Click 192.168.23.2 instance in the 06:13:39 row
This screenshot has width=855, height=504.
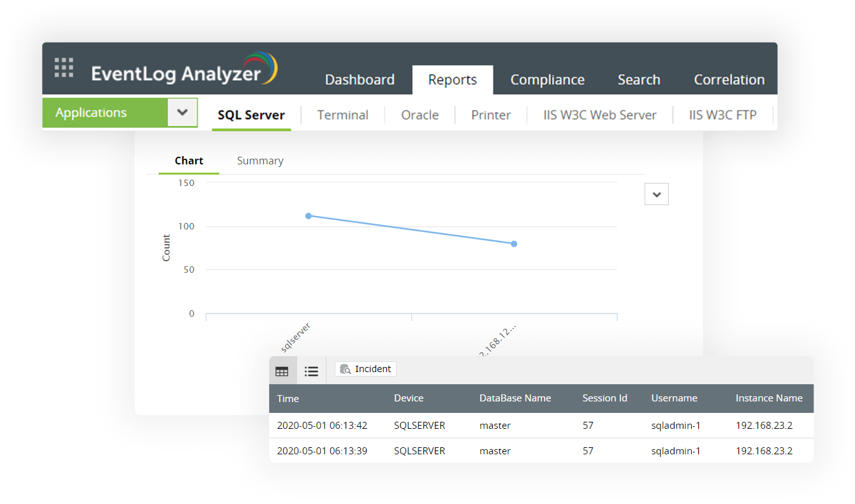click(764, 451)
